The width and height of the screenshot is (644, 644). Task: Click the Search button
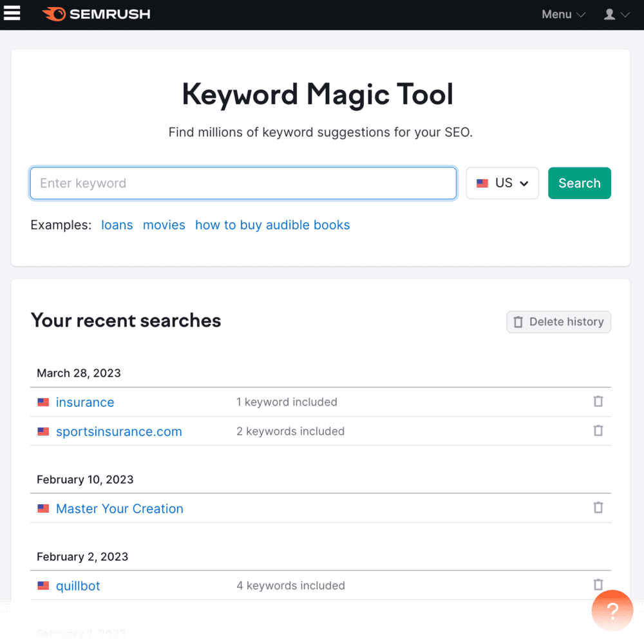click(x=579, y=183)
